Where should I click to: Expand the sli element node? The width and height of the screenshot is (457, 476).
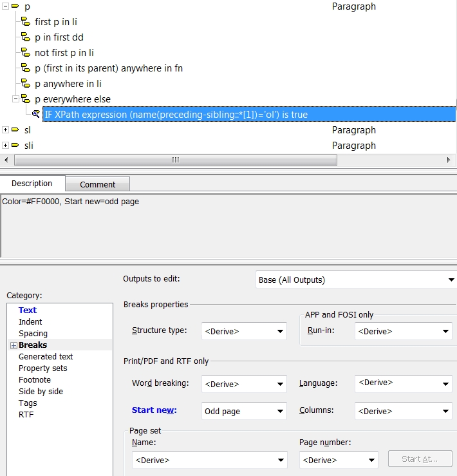tap(5, 146)
